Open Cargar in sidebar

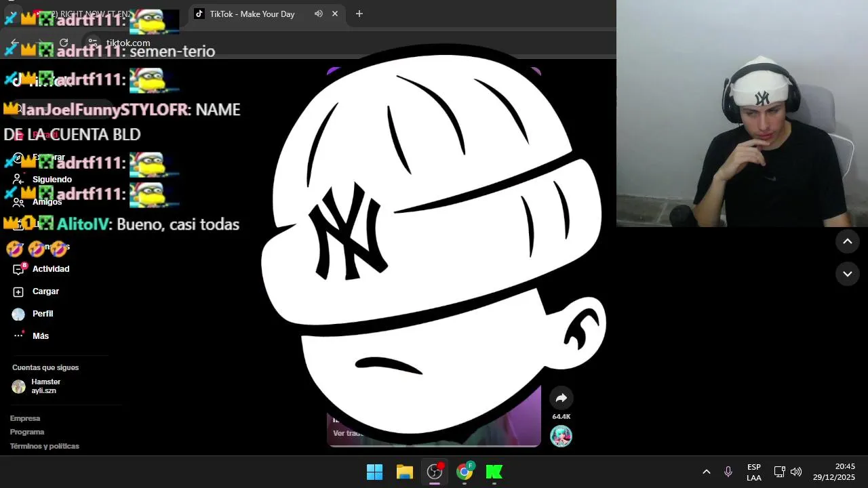point(45,291)
